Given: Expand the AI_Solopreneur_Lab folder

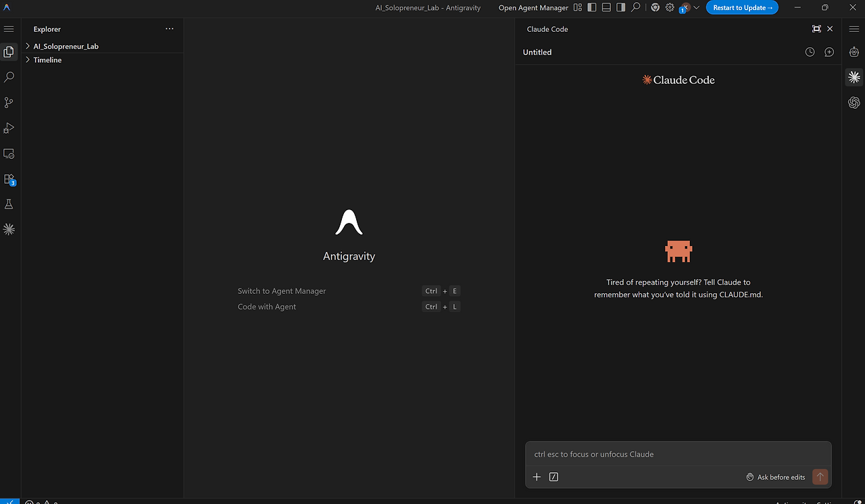Looking at the screenshot, I should pos(66,46).
